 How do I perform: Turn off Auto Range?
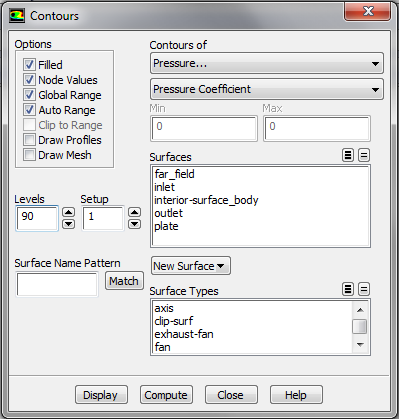tap(29, 110)
